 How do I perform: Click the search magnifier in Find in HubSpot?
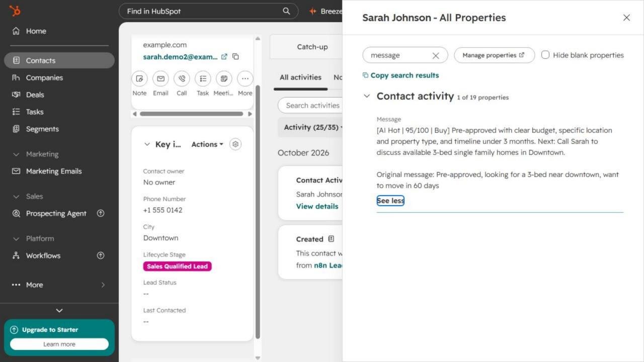click(286, 11)
